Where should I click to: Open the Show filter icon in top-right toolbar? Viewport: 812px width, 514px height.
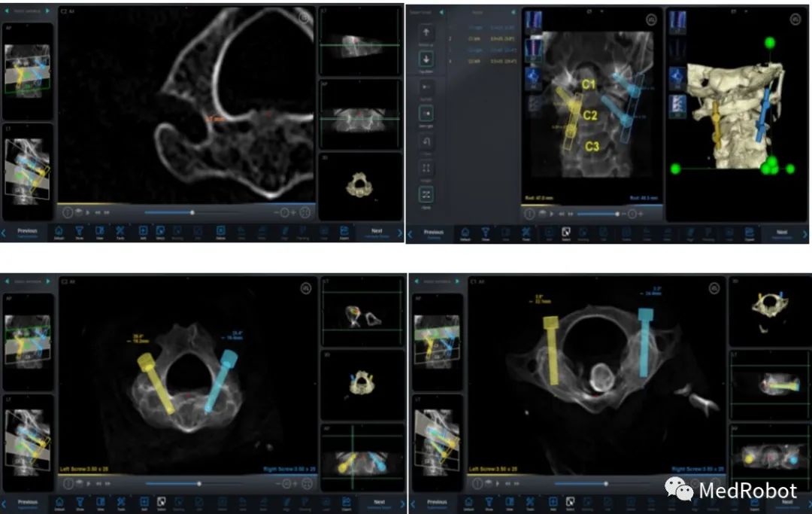486,233
